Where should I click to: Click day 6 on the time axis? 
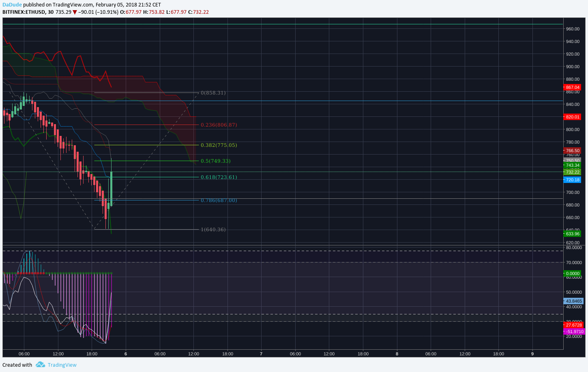pos(126,354)
